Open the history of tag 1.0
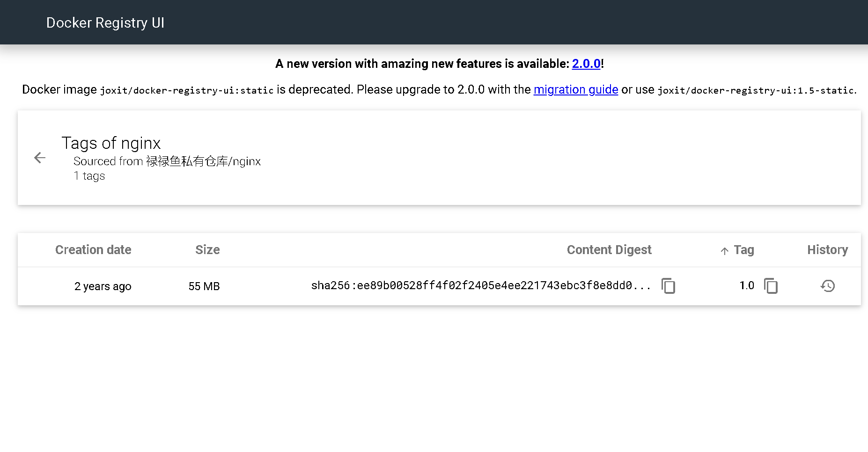The width and height of the screenshot is (868, 452). (x=828, y=285)
